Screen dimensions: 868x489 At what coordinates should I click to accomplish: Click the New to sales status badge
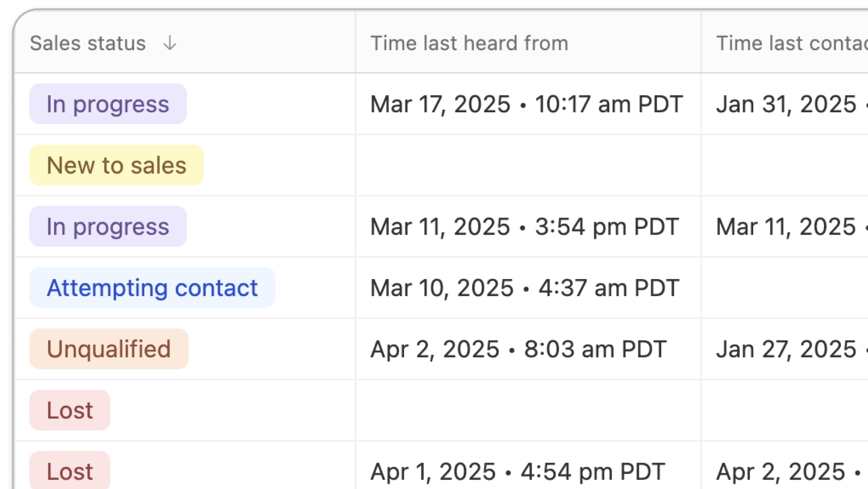[116, 165]
